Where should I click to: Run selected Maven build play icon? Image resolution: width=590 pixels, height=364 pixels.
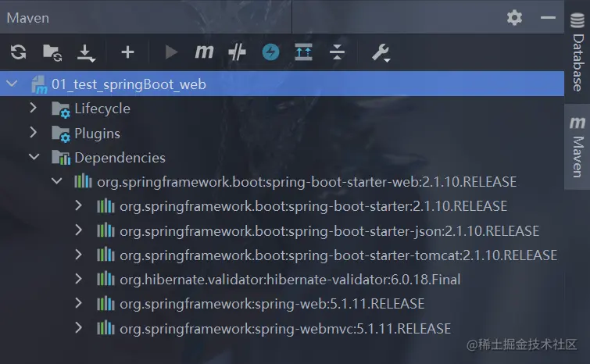click(171, 52)
